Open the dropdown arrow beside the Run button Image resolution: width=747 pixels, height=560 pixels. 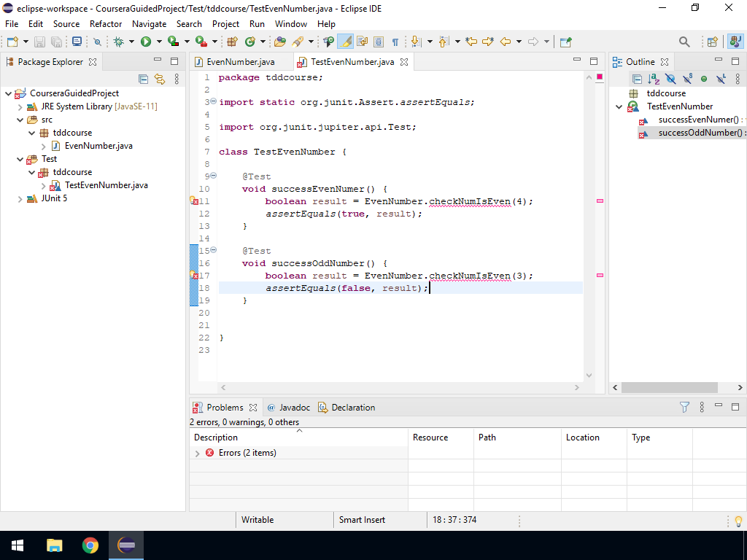tap(158, 42)
